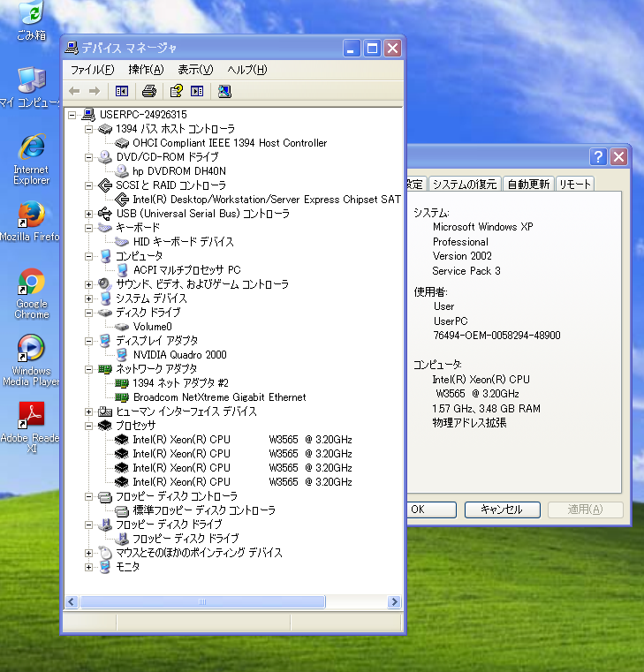This screenshot has width=644, height=672.
Task: Collapse the ディスプレイ アダプタ node
Action: [88, 341]
